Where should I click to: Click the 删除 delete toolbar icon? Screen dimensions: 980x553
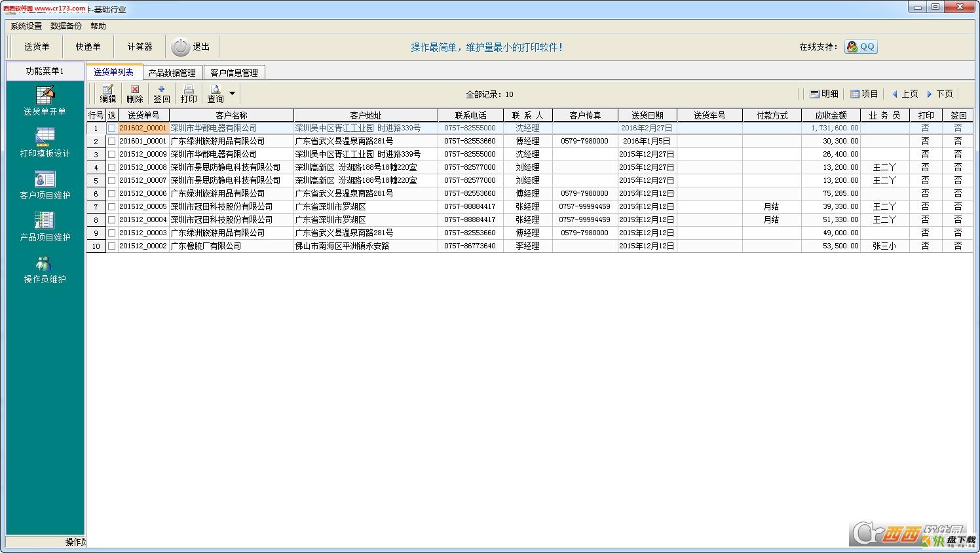134,94
